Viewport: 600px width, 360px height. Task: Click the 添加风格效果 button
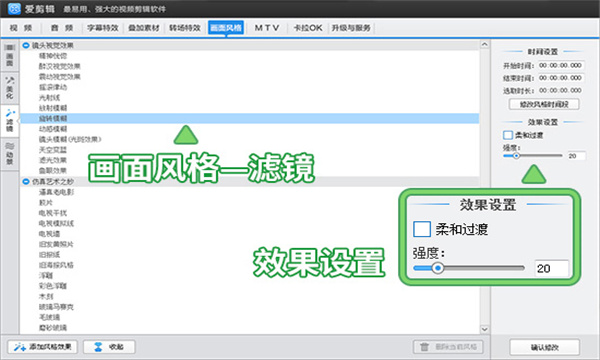click(42, 347)
